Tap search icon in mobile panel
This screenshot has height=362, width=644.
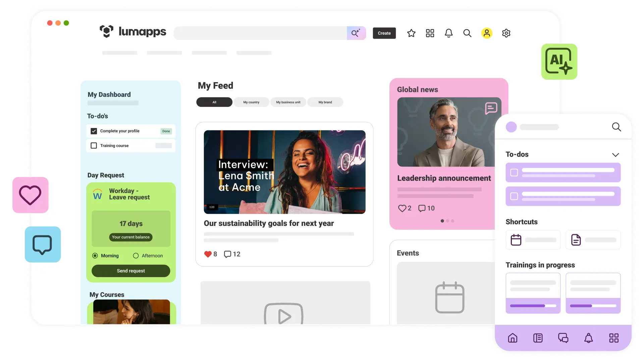pyautogui.click(x=616, y=127)
